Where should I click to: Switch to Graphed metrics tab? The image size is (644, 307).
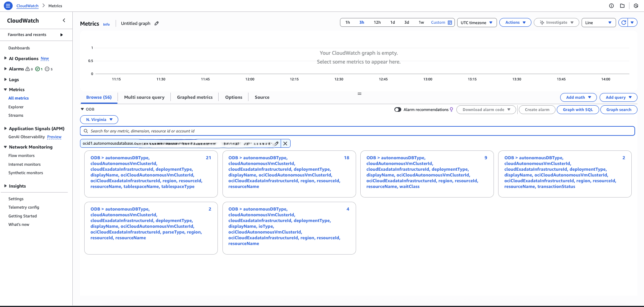pyautogui.click(x=195, y=97)
